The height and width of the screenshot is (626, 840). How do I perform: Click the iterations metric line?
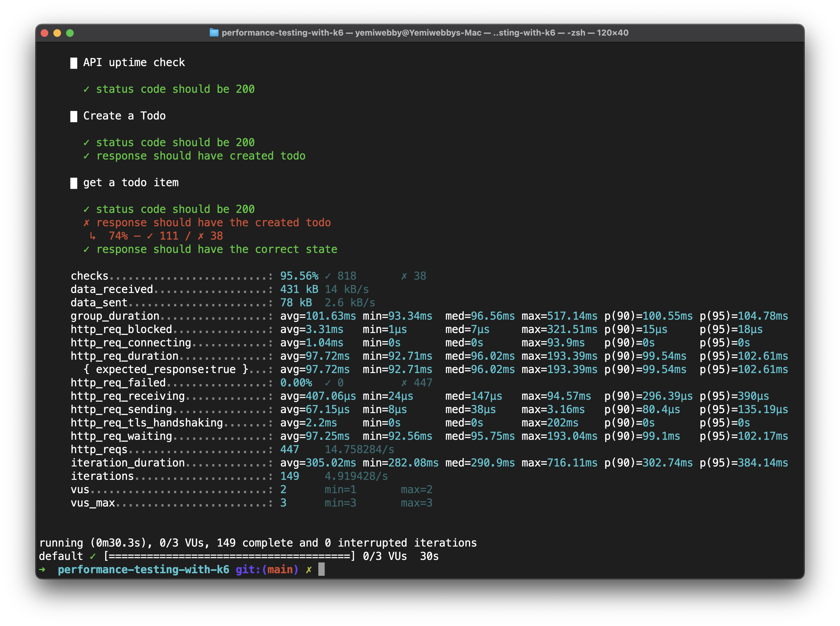pos(102,476)
